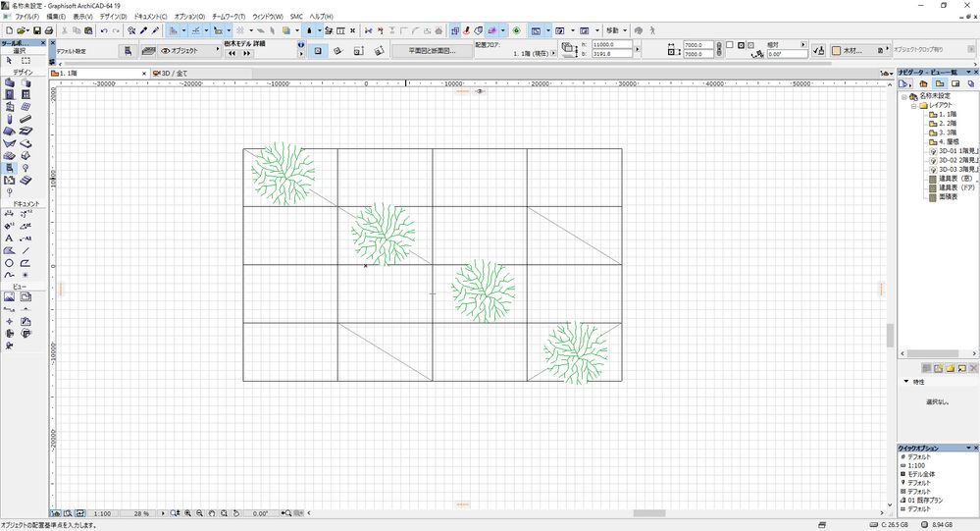The image size is (980, 531).
Task: Select the Window tool in toolbox
Action: click(26, 94)
